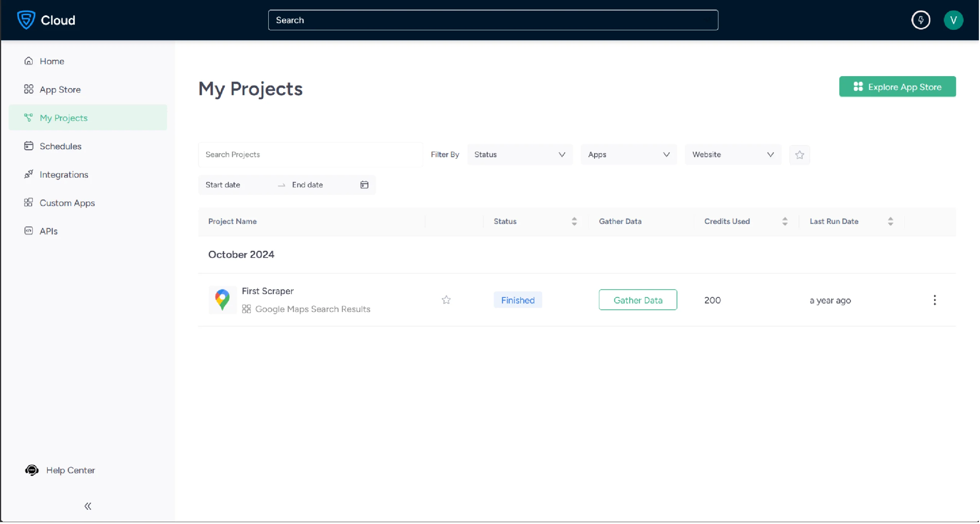Click the Gather Data button

pos(638,300)
